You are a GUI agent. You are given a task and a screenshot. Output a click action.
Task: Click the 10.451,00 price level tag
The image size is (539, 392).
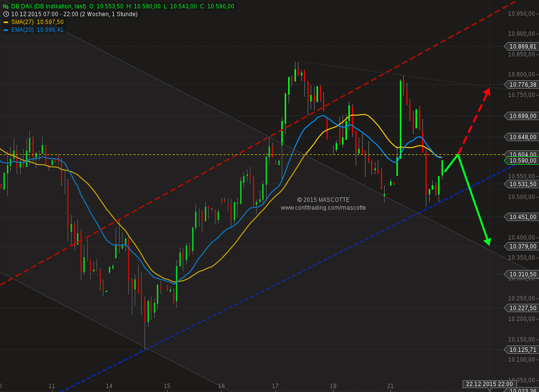pos(521,217)
